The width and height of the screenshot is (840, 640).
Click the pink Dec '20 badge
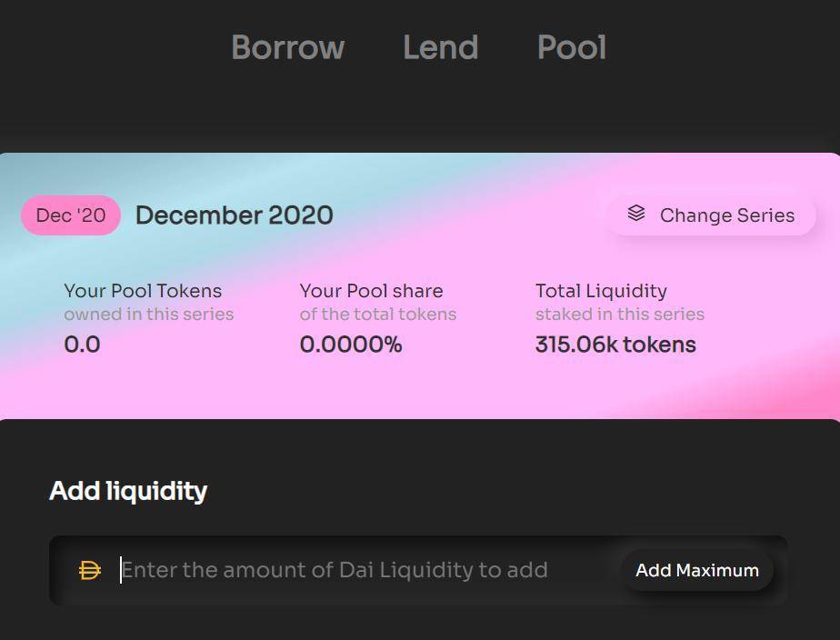pyautogui.click(x=71, y=215)
